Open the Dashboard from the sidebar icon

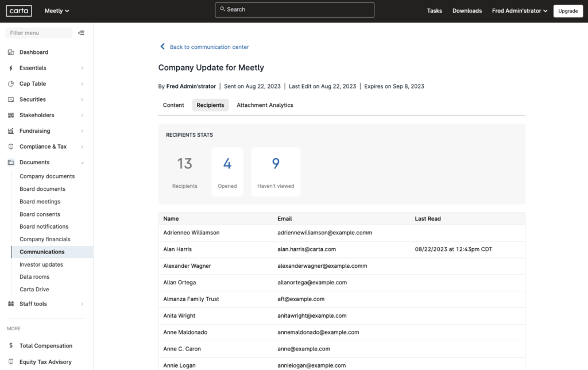(x=10, y=52)
